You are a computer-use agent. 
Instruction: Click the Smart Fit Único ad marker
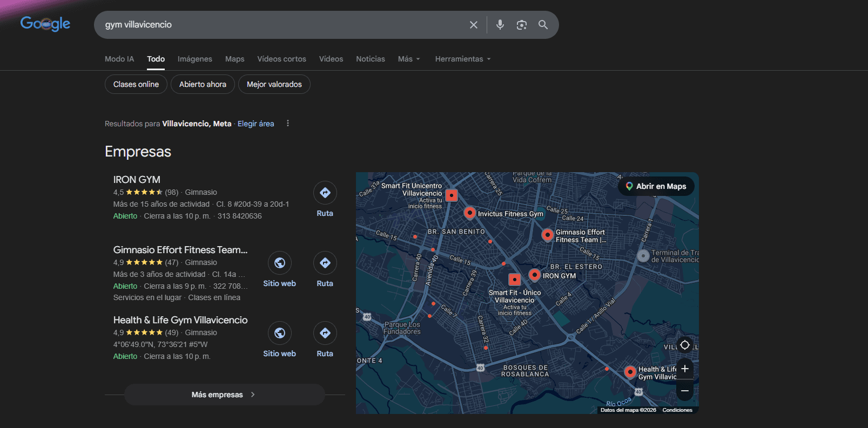tap(515, 279)
